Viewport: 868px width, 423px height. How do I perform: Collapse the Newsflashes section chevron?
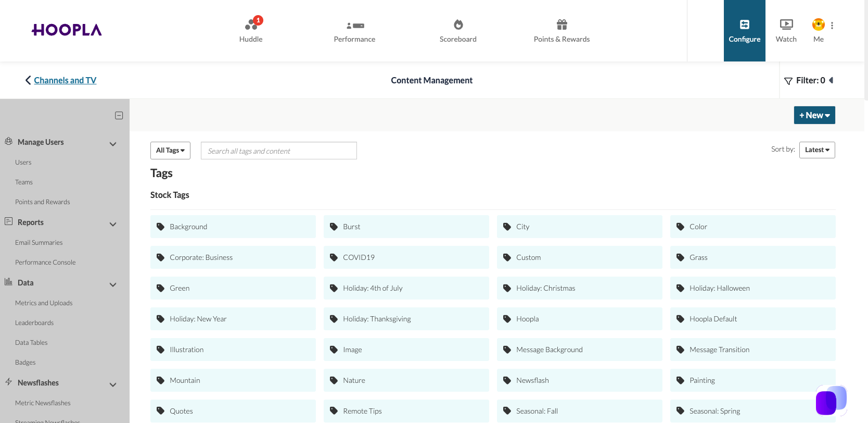coord(113,384)
